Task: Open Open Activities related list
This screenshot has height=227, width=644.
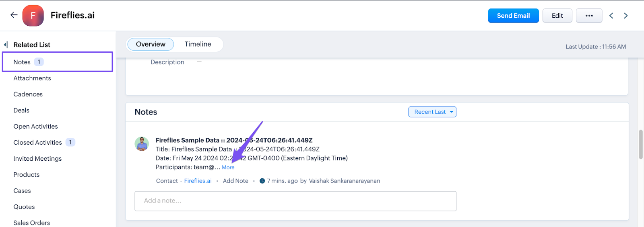Action: [35, 127]
